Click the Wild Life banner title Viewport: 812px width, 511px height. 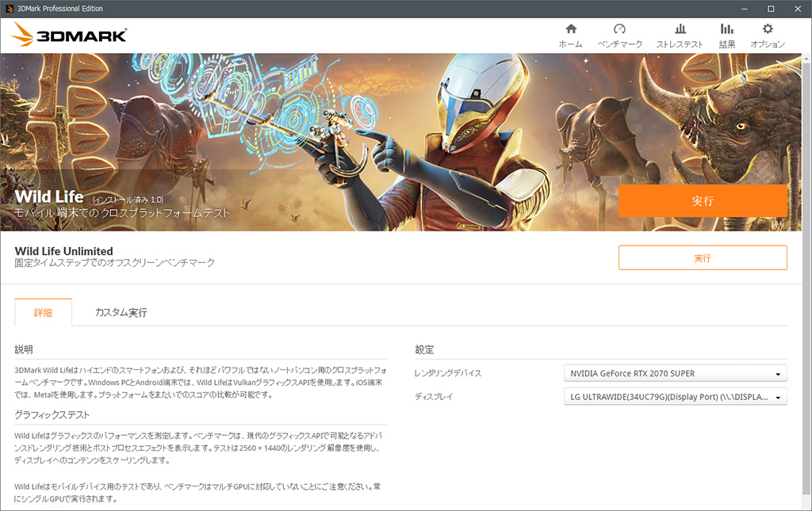(x=49, y=196)
